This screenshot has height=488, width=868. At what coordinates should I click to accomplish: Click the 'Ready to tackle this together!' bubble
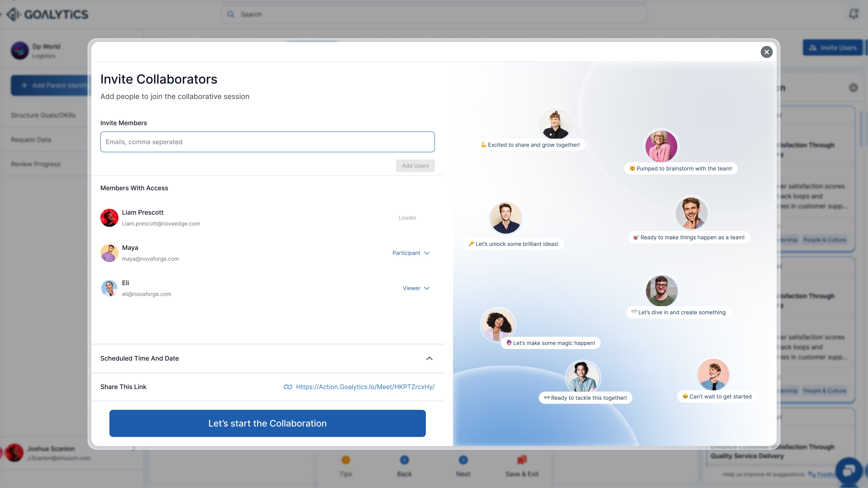pyautogui.click(x=585, y=398)
